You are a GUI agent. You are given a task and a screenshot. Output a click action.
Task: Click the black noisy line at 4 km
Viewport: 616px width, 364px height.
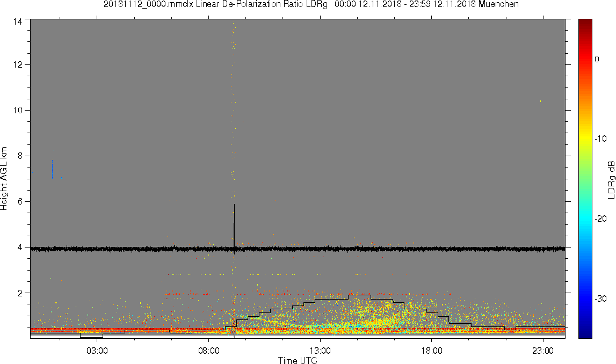tap(298, 249)
